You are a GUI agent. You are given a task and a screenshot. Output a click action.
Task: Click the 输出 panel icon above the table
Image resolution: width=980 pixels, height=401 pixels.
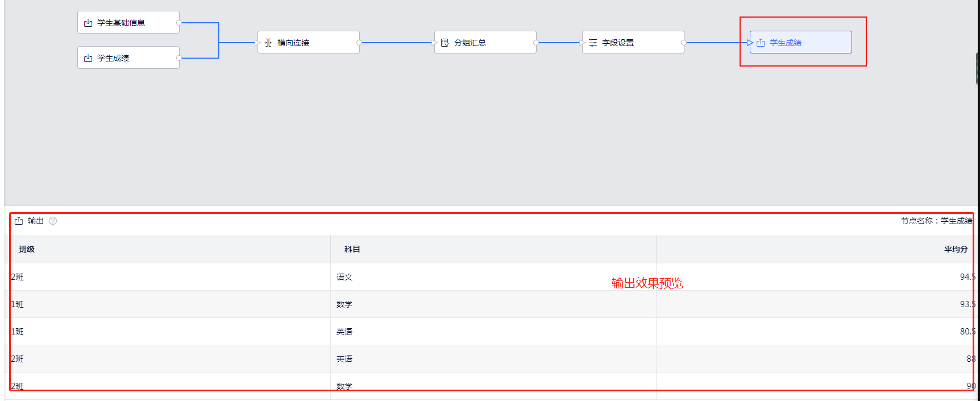point(19,221)
